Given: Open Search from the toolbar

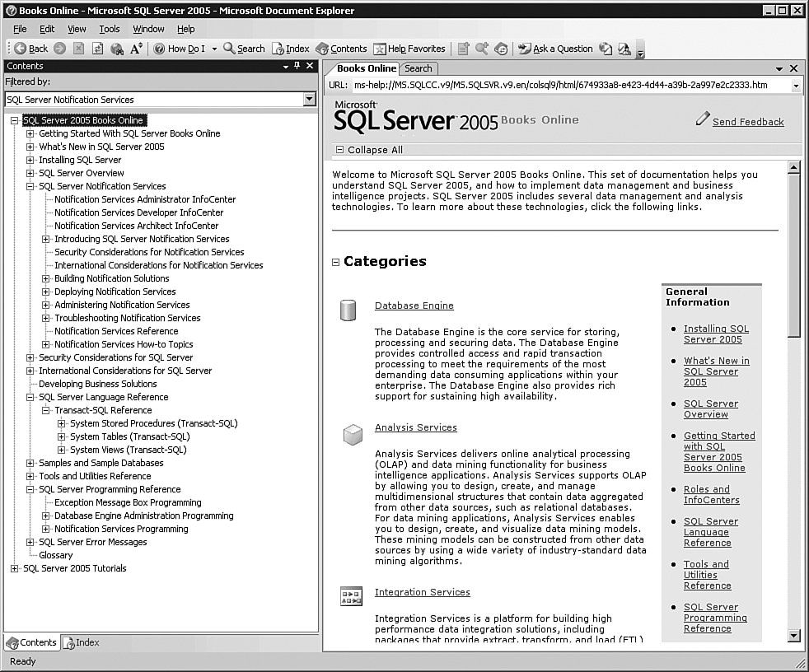Looking at the screenshot, I should [x=244, y=49].
